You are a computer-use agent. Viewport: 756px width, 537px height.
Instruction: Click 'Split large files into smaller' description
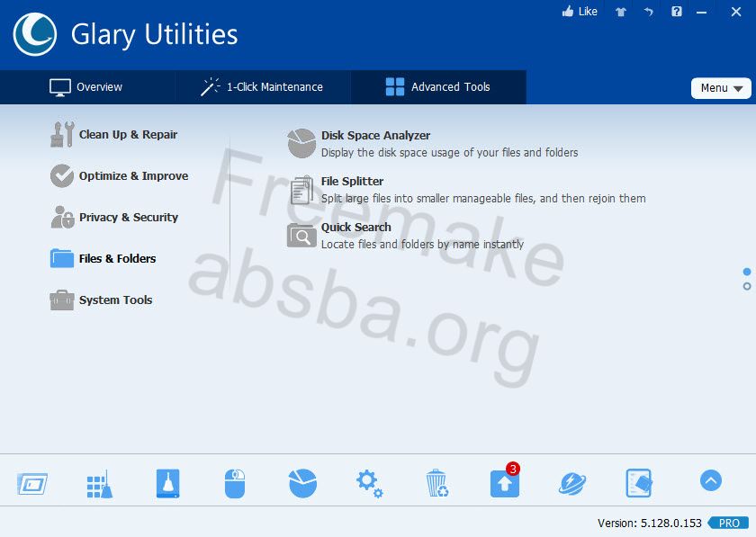click(483, 199)
